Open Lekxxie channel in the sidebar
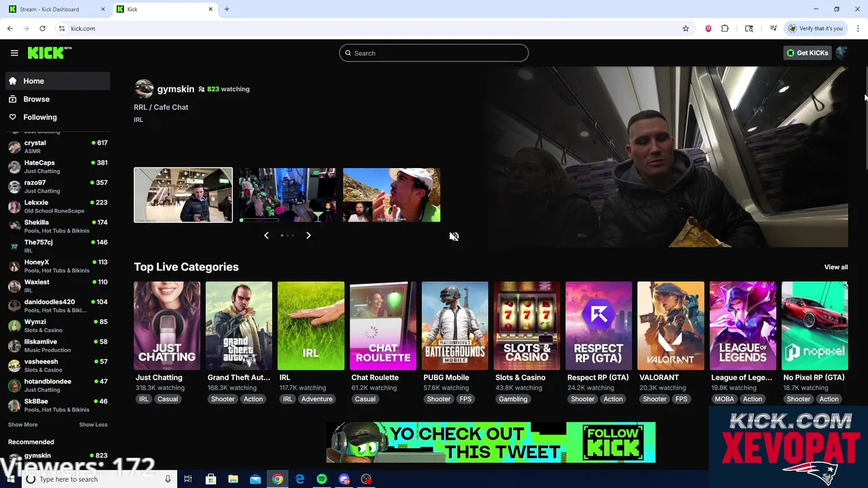 [x=58, y=206]
